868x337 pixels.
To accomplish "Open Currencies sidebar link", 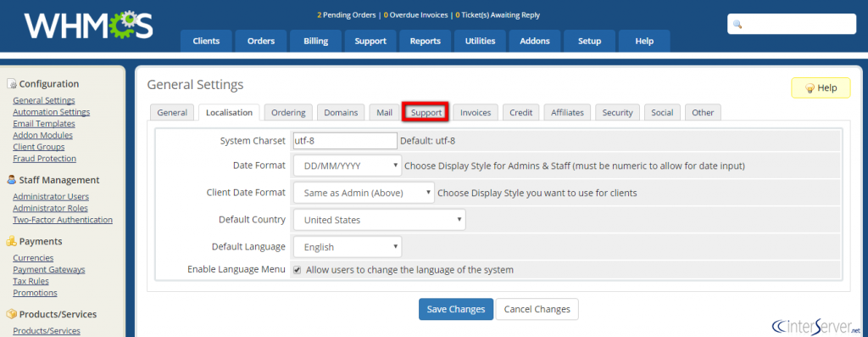I will tap(33, 258).
